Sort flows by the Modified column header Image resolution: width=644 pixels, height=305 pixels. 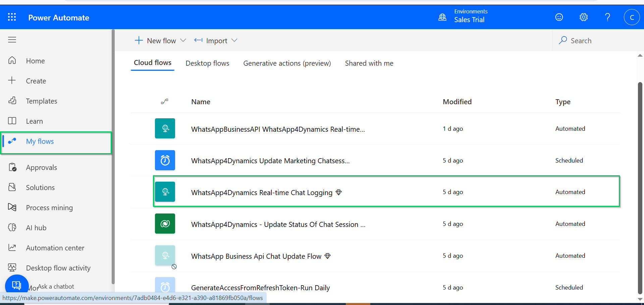pos(457,102)
